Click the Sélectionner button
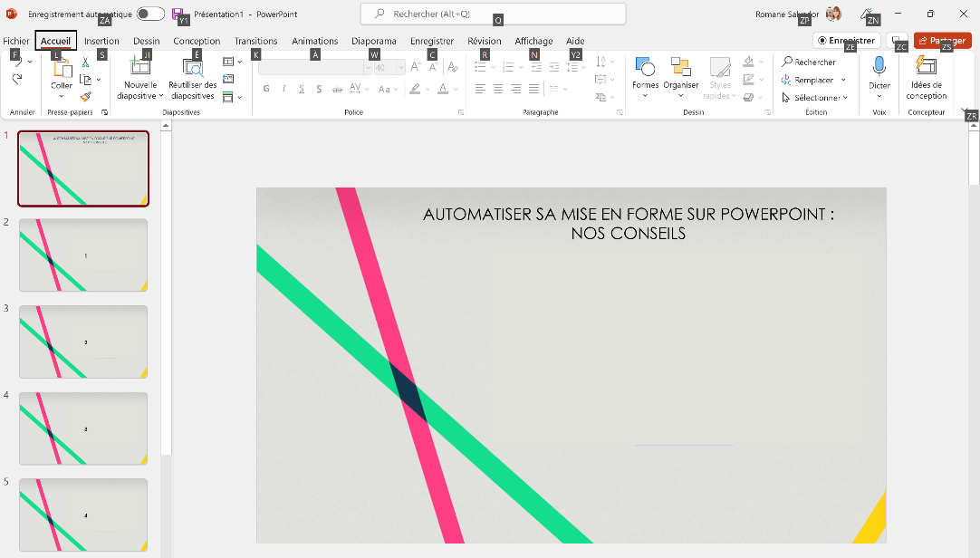The image size is (980, 558). point(814,98)
